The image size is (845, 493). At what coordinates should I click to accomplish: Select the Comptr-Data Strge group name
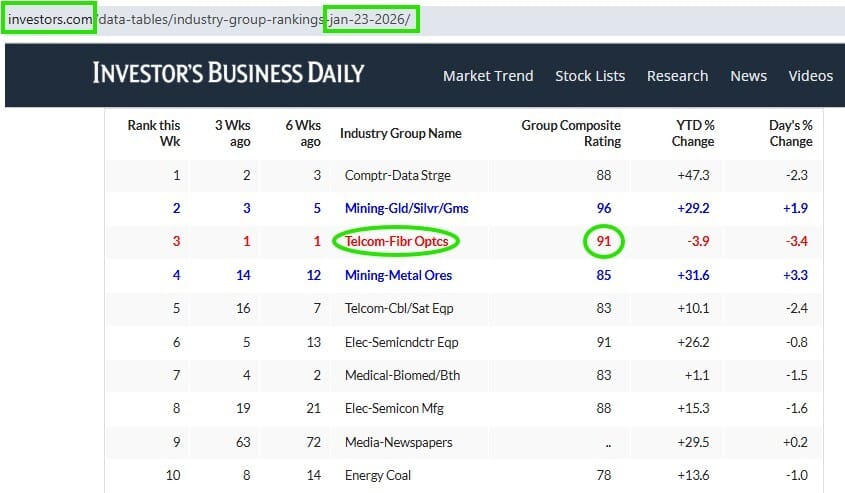(398, 175)
